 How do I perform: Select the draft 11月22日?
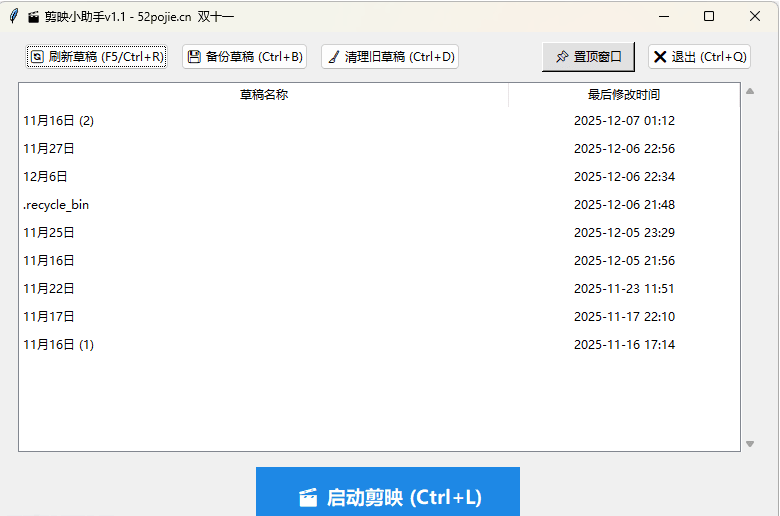tap(379, 289)
